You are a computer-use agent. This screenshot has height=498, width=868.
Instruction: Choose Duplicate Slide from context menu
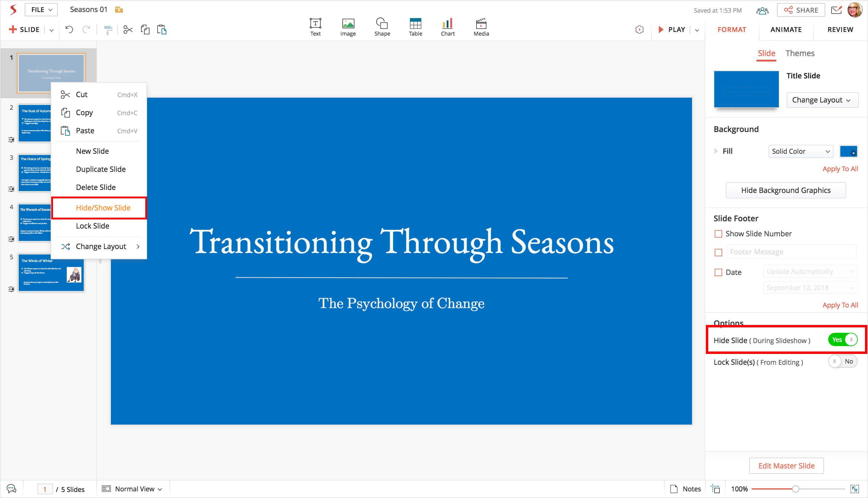coord(100,169)
